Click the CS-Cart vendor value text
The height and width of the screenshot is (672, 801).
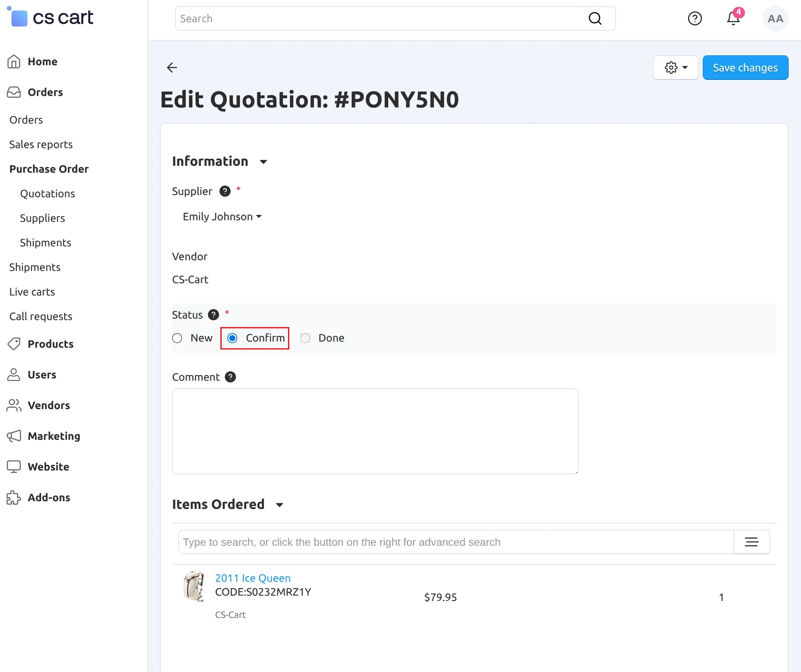coord(190,279)
